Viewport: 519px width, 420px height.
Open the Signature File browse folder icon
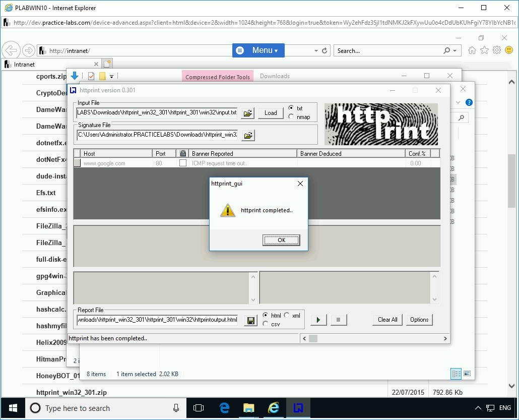pyautogui.click(x=247, y=135)
